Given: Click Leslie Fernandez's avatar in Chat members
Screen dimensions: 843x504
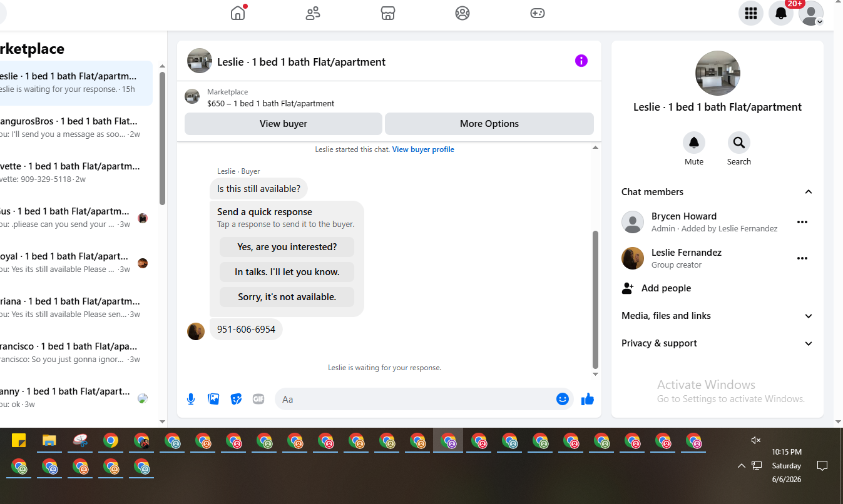Looking at the screenshot, I should pos(633,258).
